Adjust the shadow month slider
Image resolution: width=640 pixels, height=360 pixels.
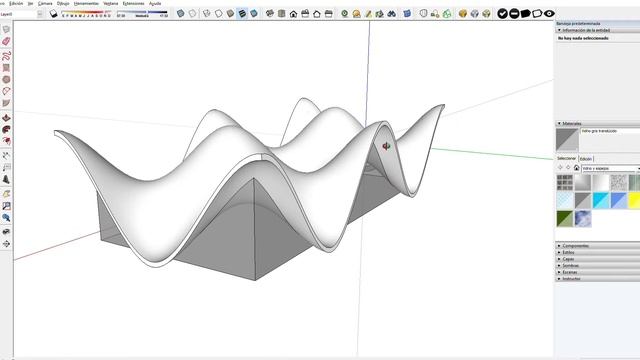pyautogui.click(x=86, y=14)
